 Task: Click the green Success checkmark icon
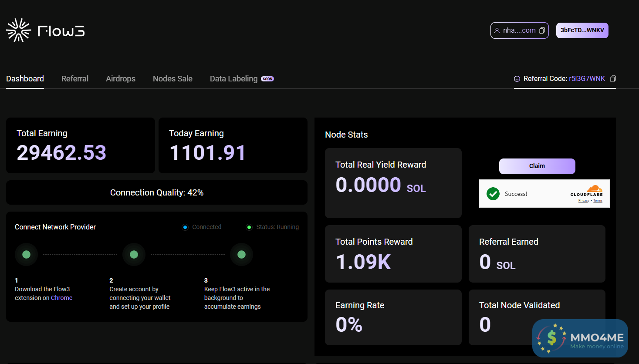coord(493,194)
